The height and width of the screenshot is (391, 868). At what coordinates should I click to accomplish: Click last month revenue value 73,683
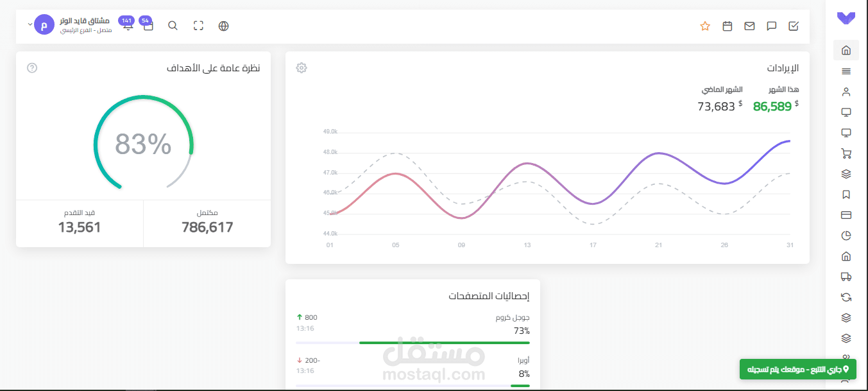pyautogui.click(x=716, y=107)
